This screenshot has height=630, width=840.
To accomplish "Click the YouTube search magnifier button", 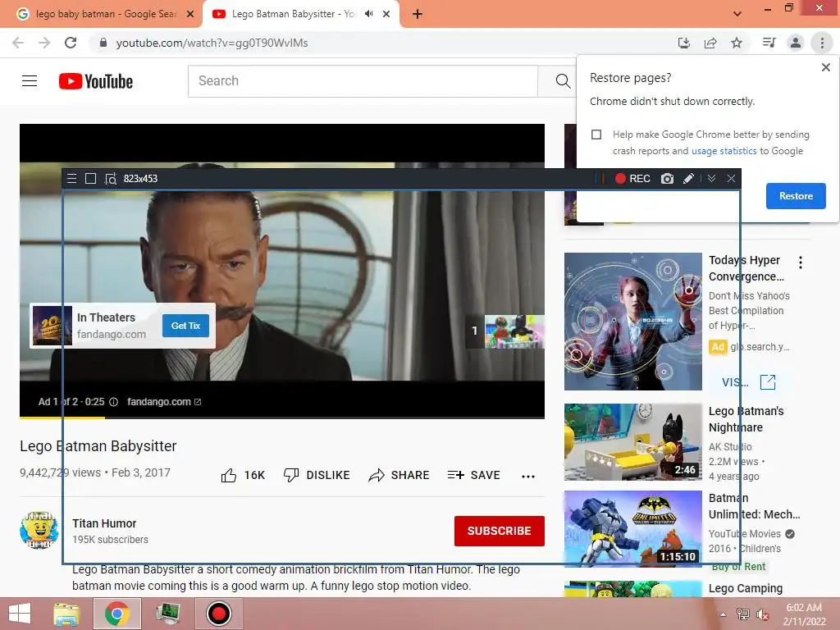I will click(562, 81).
